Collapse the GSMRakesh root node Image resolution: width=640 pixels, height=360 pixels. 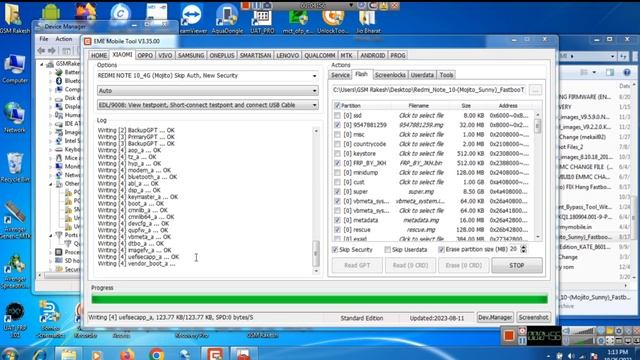point(42,64)
